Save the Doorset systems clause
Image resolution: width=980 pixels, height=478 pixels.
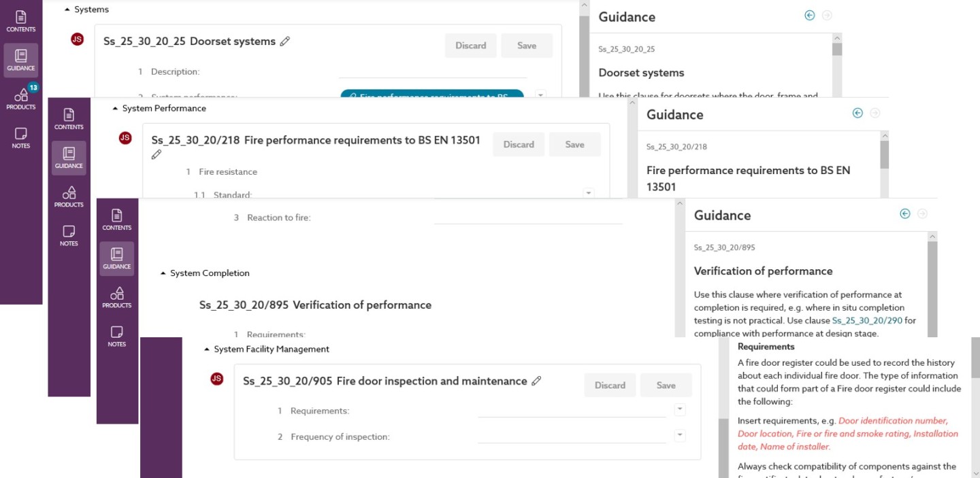click(x=527, y=46)
